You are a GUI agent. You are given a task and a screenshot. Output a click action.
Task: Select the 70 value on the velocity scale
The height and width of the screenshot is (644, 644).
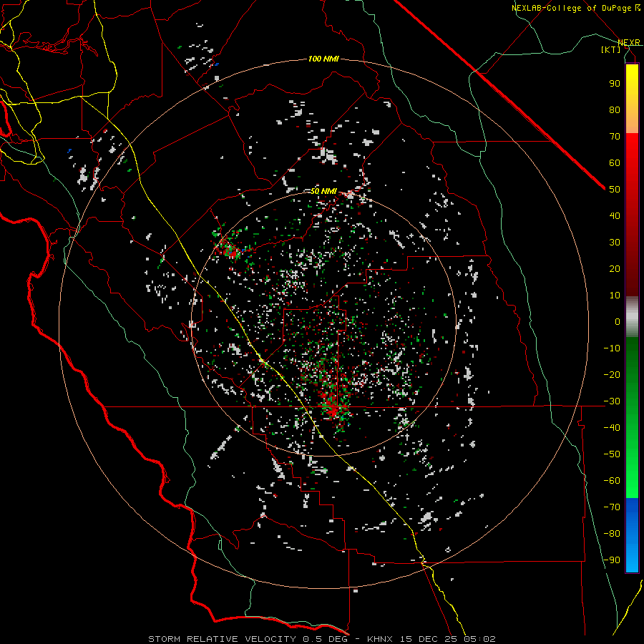pos(615,137)
